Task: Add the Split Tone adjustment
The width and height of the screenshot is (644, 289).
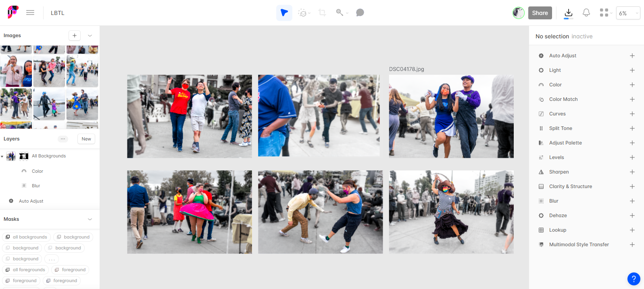Action: [x=632, y=128]
